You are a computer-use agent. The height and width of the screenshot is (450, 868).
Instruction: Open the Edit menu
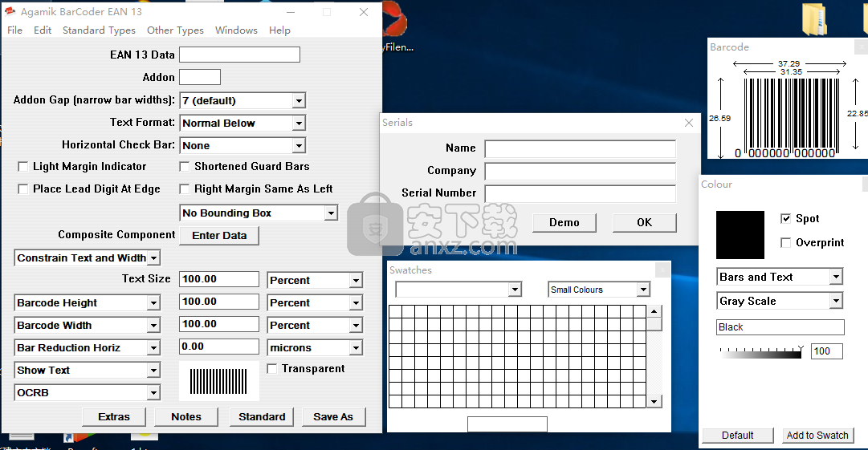(43, 30)
